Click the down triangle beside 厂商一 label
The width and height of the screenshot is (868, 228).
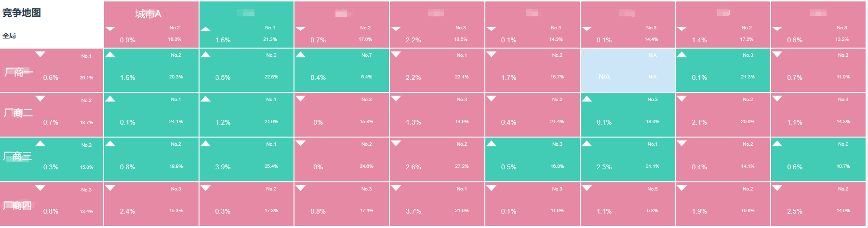pyautogui.click(x=40, y=54)
